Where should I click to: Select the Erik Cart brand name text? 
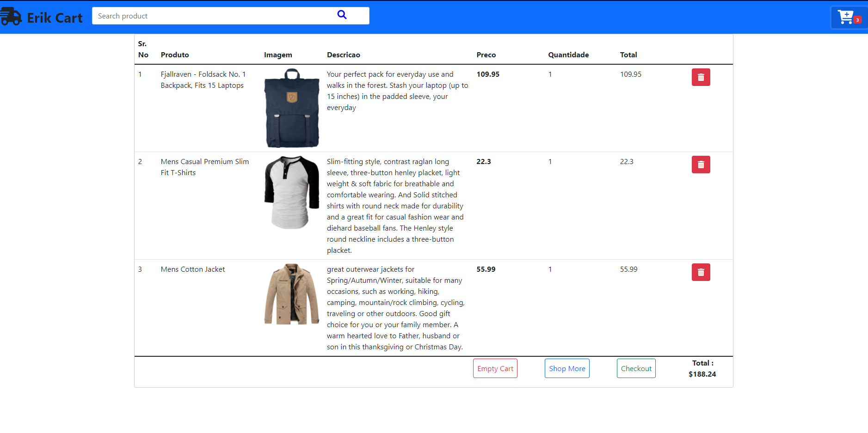[55, 18]
